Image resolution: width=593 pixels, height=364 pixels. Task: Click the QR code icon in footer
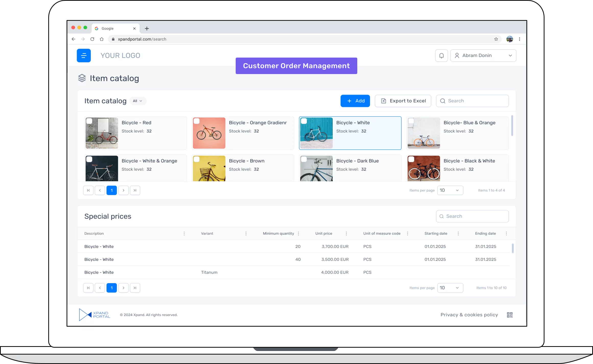click(x=509, y=315)
